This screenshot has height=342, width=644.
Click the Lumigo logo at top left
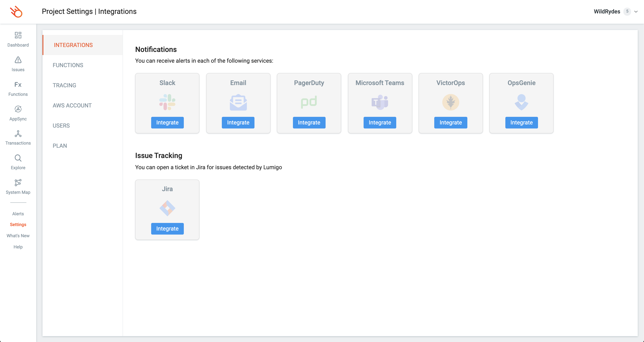point(16,11)
